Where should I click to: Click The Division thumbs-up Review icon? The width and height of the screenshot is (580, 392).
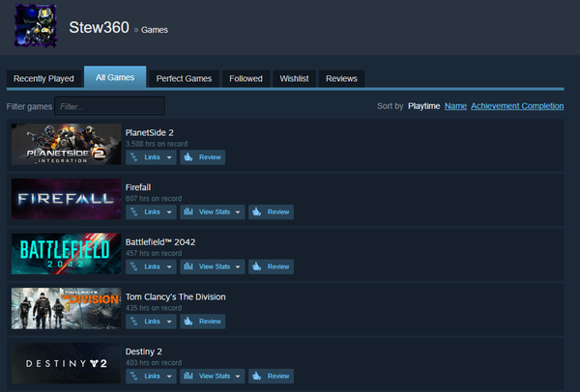[x=188, y=322]
